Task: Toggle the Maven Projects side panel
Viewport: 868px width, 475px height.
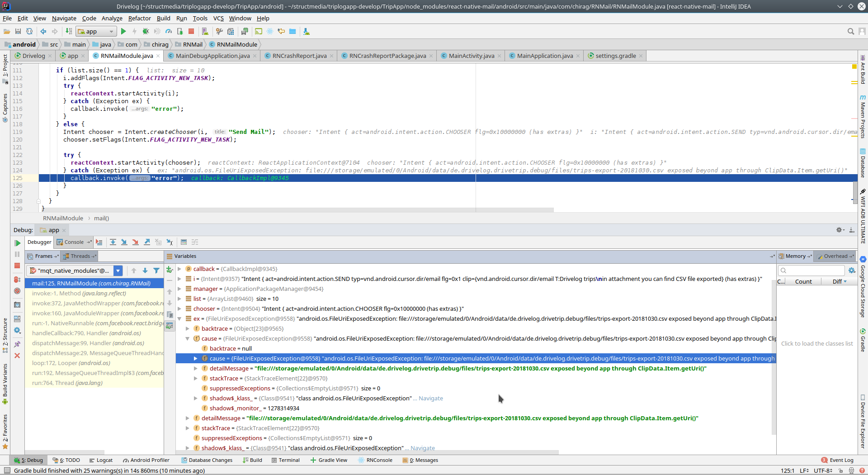Action: [x=863, y=116]
